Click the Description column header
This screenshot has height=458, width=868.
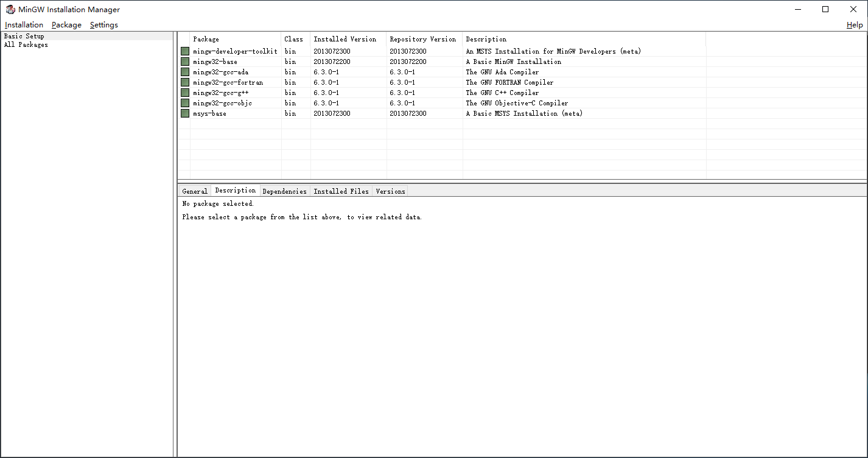pos(584,39)
